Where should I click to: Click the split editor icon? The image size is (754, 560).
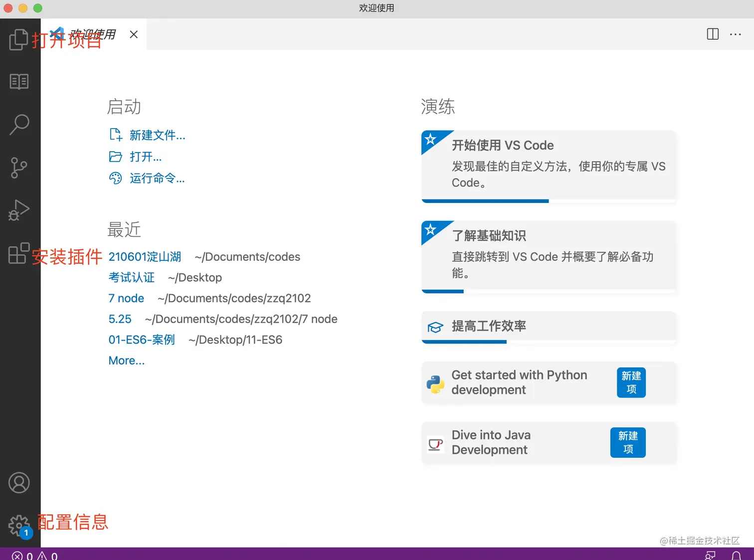[x=713, y=34]
